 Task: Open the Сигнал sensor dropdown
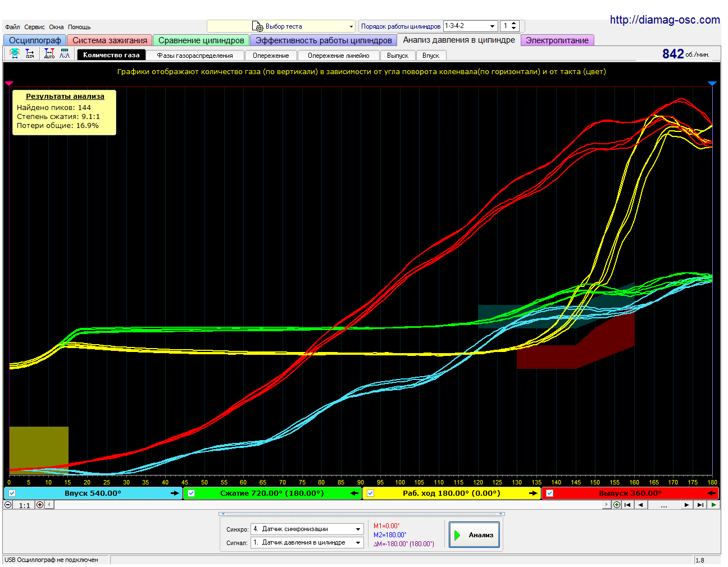(x=358, y=543)
